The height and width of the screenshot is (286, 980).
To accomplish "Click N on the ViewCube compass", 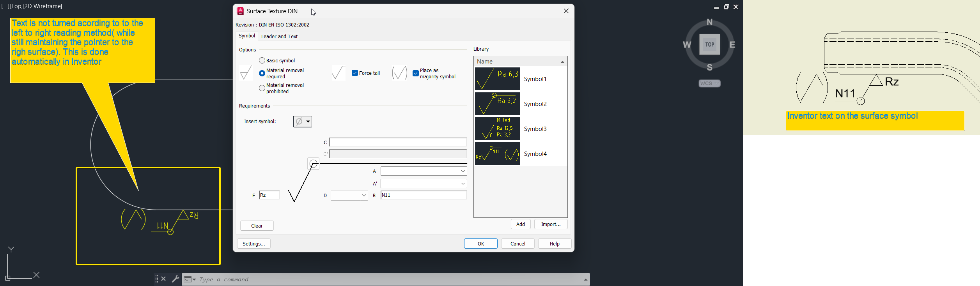I will coord(710,22).
